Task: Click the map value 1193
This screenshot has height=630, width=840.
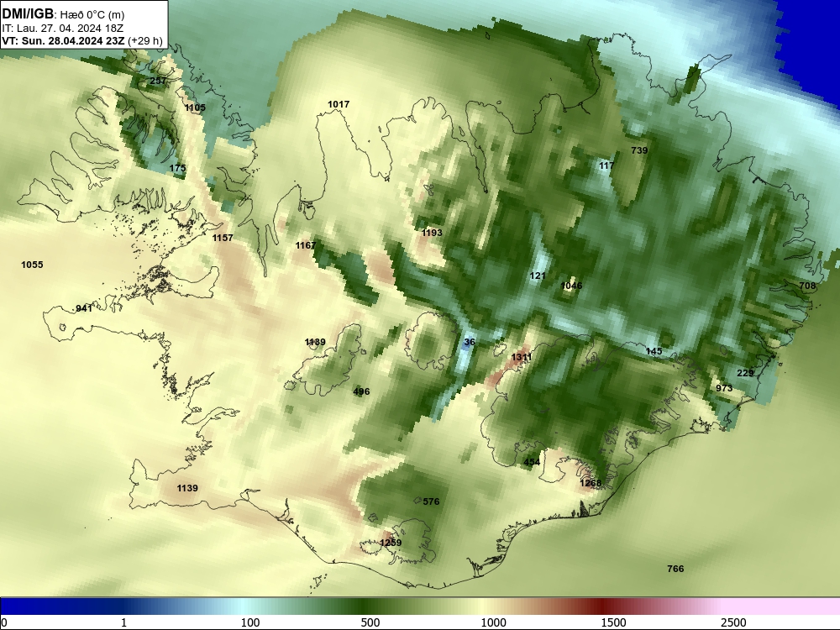Action: (x=432, y=233)
